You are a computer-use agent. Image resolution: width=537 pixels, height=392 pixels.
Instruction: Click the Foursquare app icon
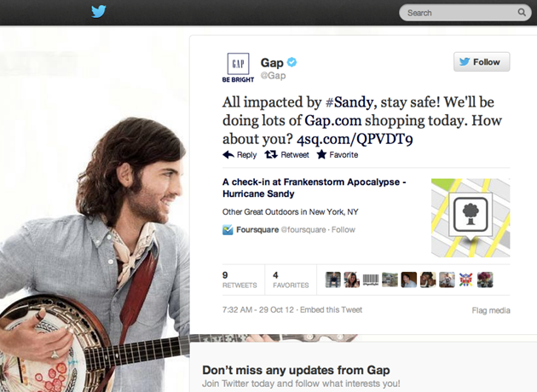[228, 230]
